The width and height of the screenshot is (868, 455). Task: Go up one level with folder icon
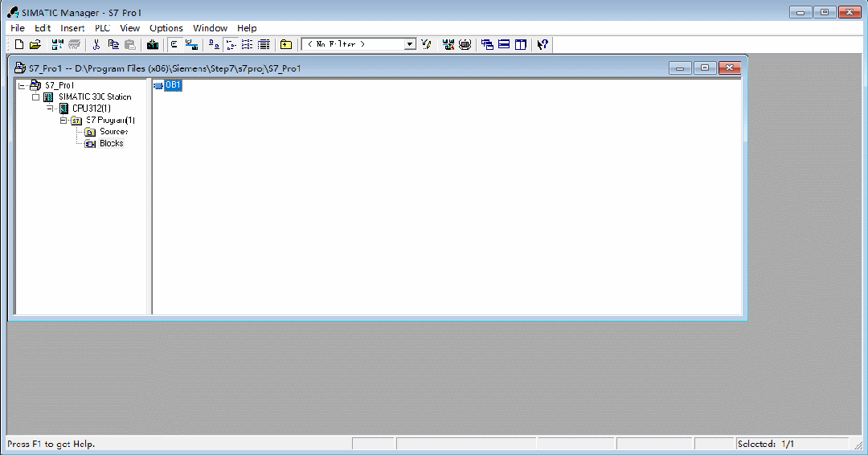tap(286, 44)
